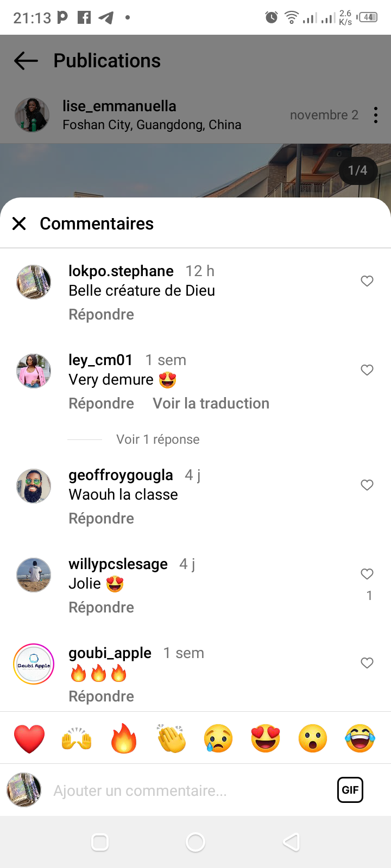Image resolution: width=391 pixels, height=868 pixels.
Task: Like goubi_apple's fire emoji comment
Action: pyautogui.click(x=367, y=663)
